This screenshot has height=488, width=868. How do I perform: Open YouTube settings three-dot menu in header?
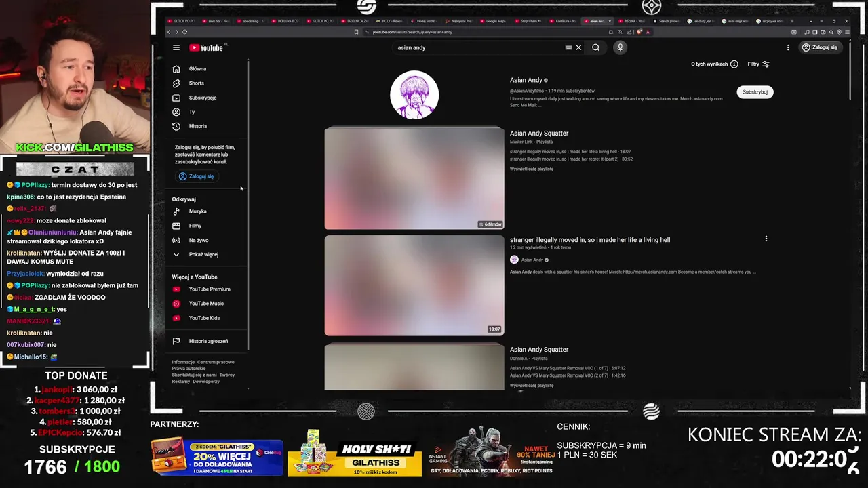788,47
